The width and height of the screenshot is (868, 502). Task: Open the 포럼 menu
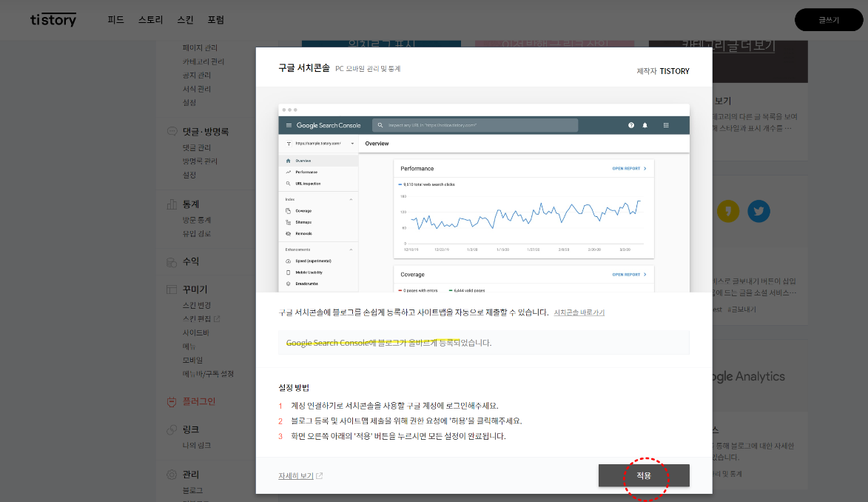coord(215,20)
